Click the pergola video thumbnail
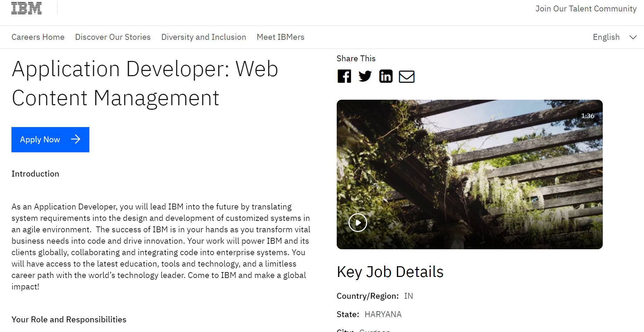Screen dimensions: 644x332 (x=469, y=174)
